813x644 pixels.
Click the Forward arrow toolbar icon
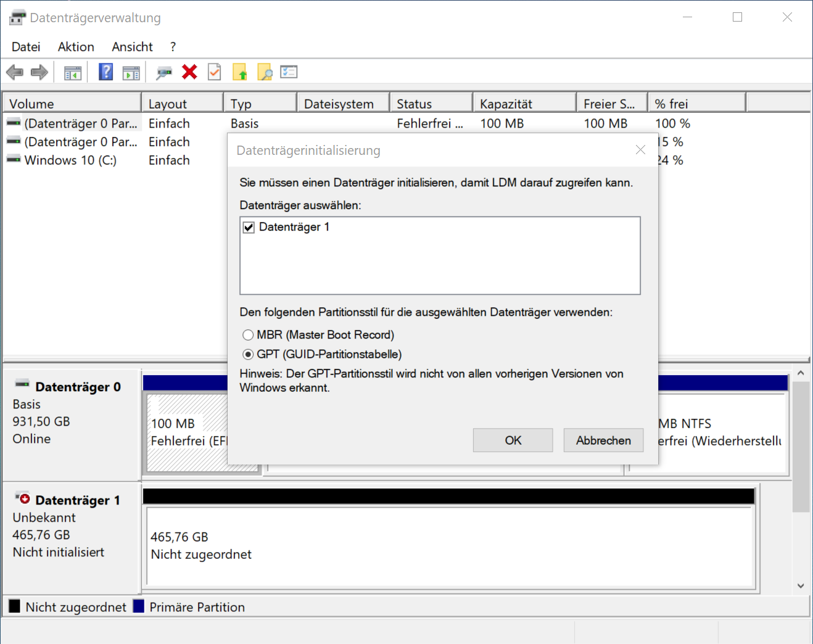pos(39,72)
